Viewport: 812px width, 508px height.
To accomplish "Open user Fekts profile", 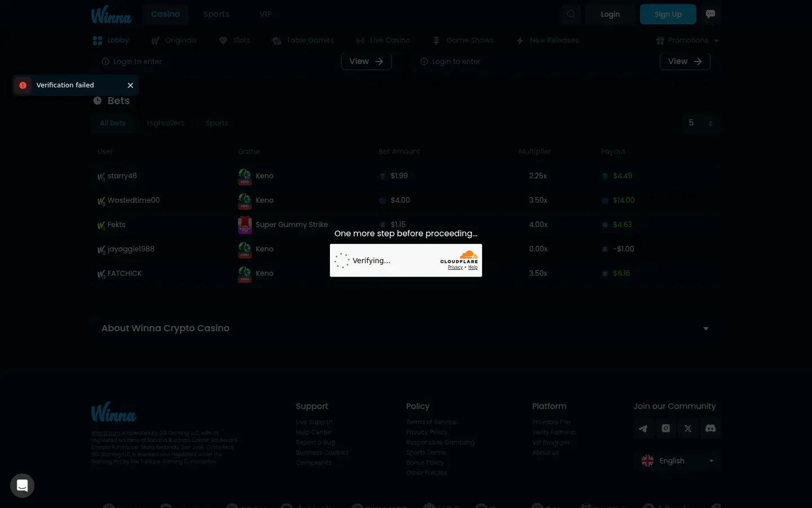I will [116, 225].
